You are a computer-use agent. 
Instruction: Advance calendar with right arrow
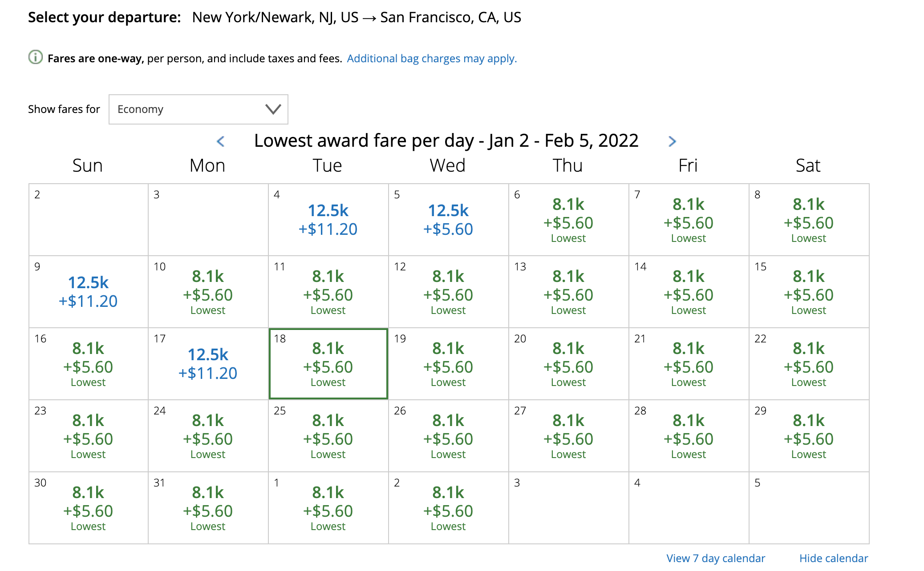(x=672, y=141)
